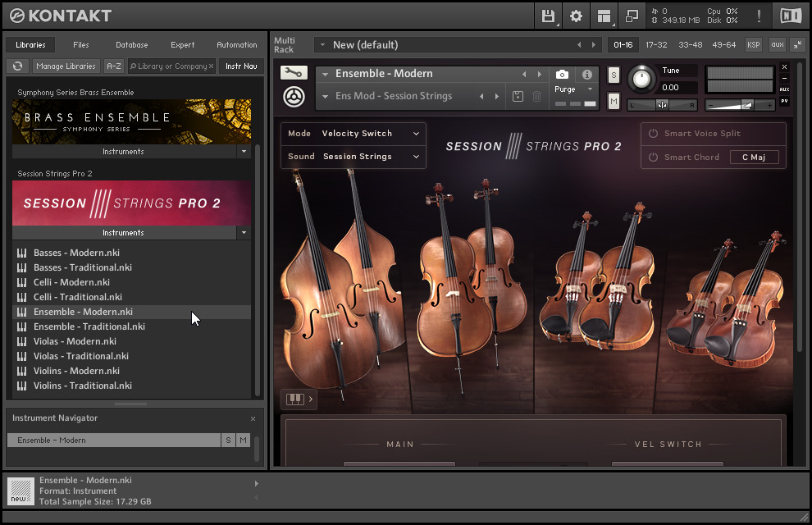This screenshot has height=525, width=812.
Task: Switch to the Files tab
Action: click(x=80, y=45)
